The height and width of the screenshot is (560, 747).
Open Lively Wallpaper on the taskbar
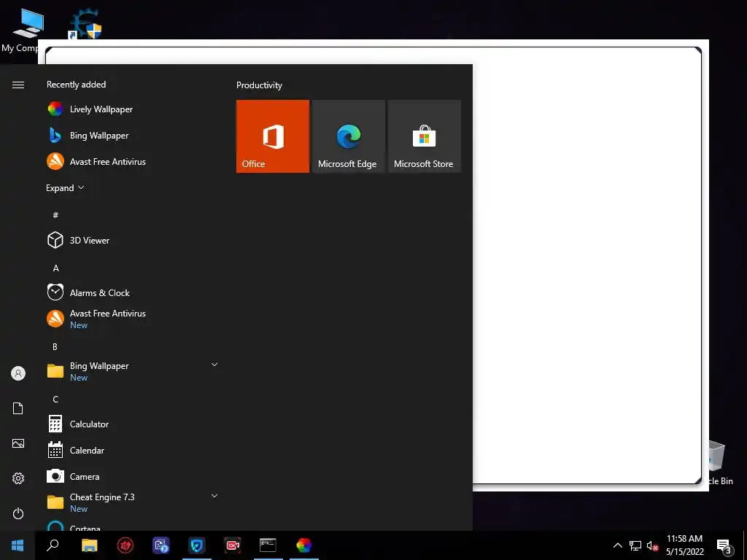tap(304, 545)
